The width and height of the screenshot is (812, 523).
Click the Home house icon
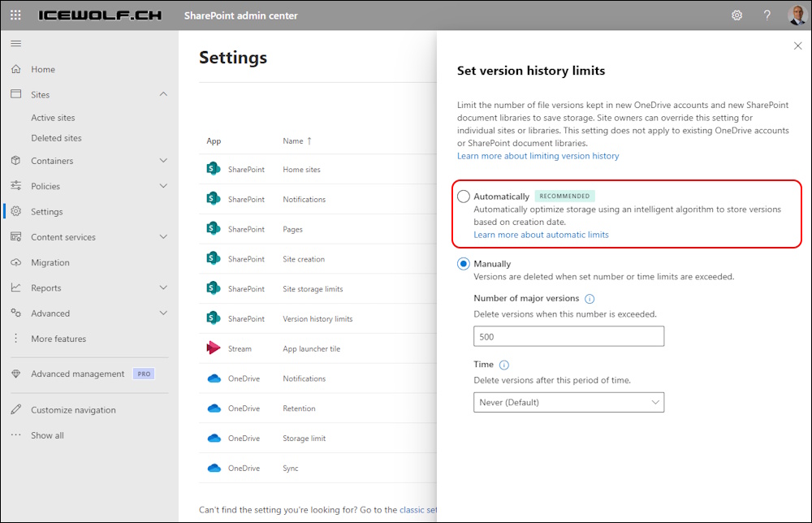pos(16,69)
